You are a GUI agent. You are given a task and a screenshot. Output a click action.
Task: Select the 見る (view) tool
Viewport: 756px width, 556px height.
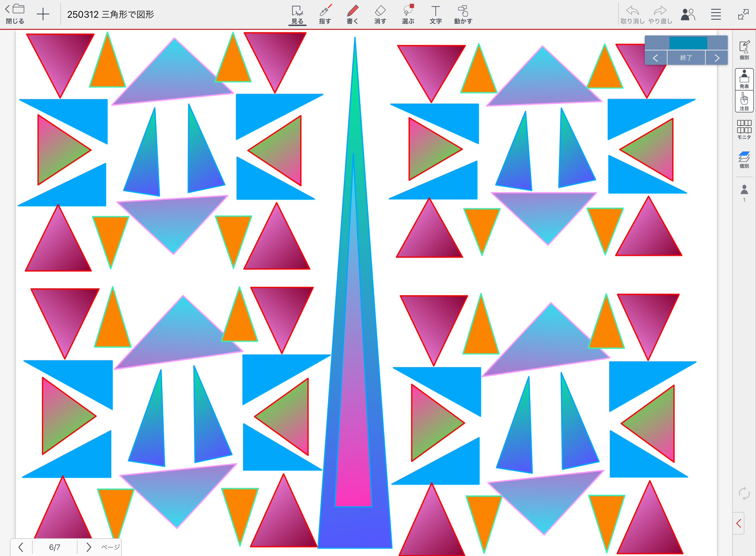(x=297, y=15)
